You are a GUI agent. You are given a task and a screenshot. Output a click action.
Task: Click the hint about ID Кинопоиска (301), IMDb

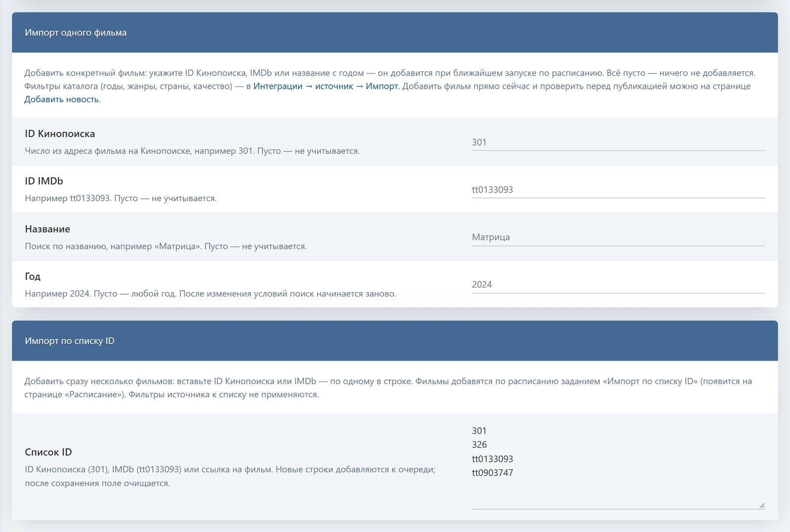(230, 476)
